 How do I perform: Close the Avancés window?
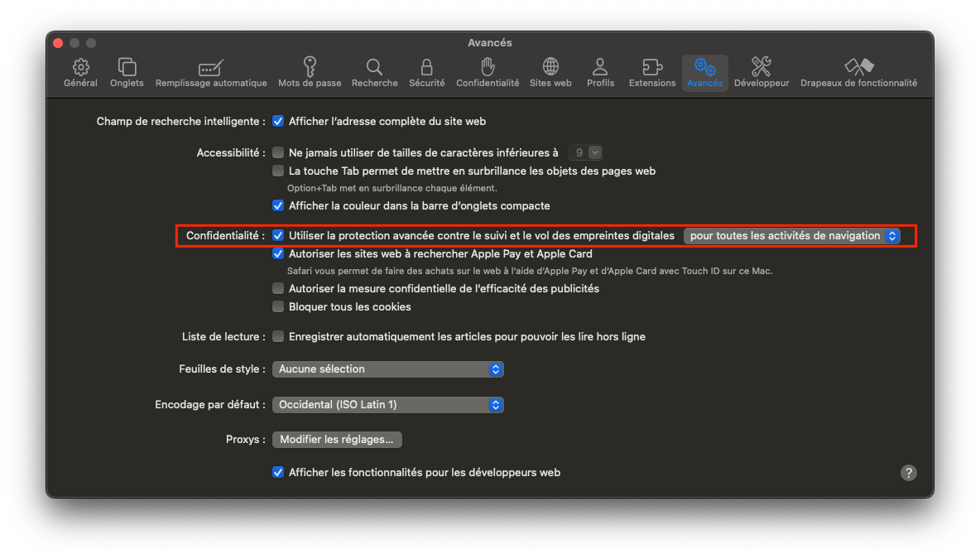(58, 43)
